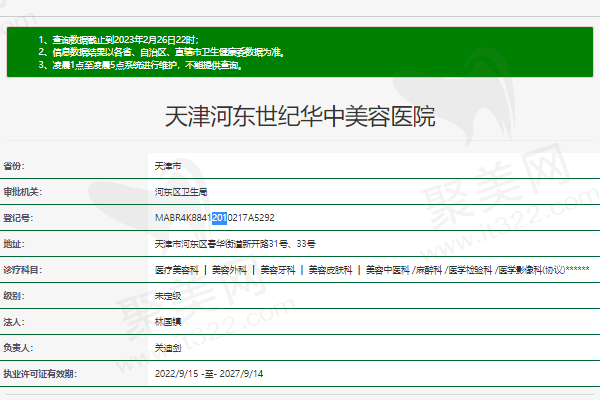
Task: Click the 省份 row label
Action: [x=14, y=165]
